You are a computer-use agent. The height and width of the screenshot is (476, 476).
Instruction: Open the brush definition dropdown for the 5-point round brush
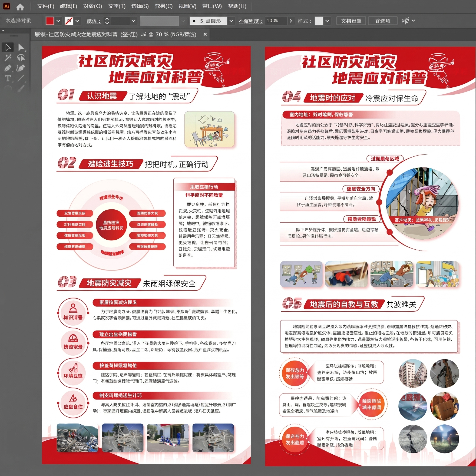[231, 21]
